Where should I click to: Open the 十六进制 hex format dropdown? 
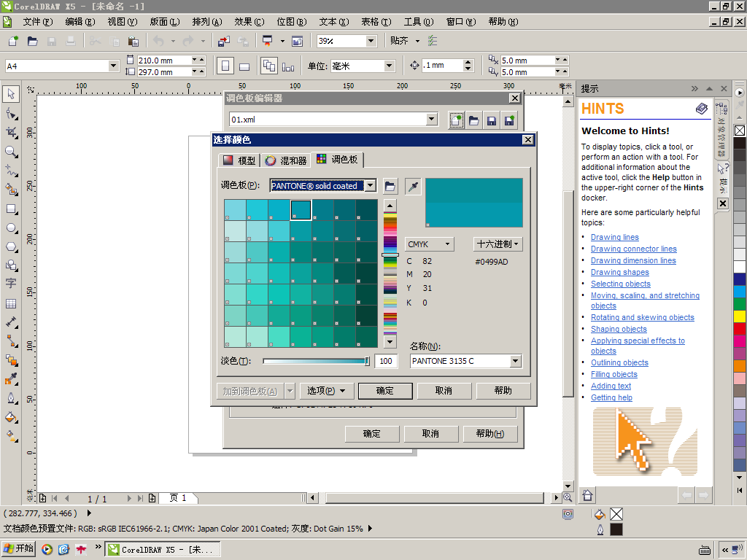(x=498, y=244)
